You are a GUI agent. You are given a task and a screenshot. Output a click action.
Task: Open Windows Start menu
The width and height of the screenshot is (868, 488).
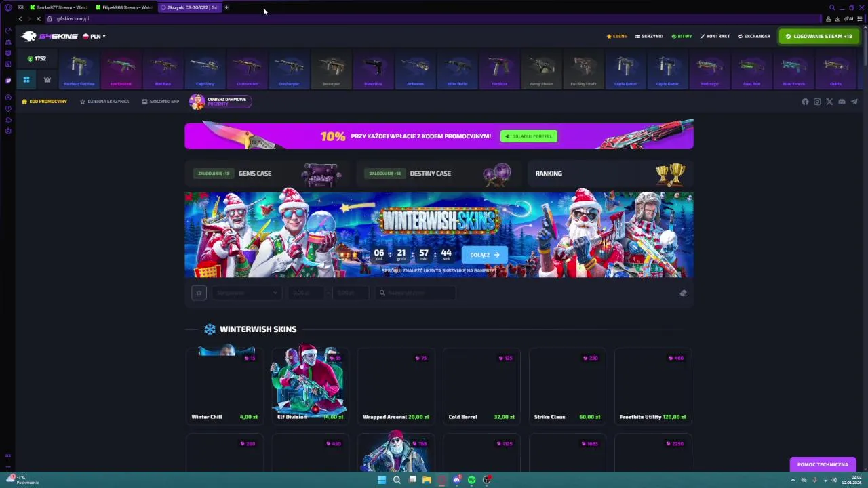pos(382,480)
